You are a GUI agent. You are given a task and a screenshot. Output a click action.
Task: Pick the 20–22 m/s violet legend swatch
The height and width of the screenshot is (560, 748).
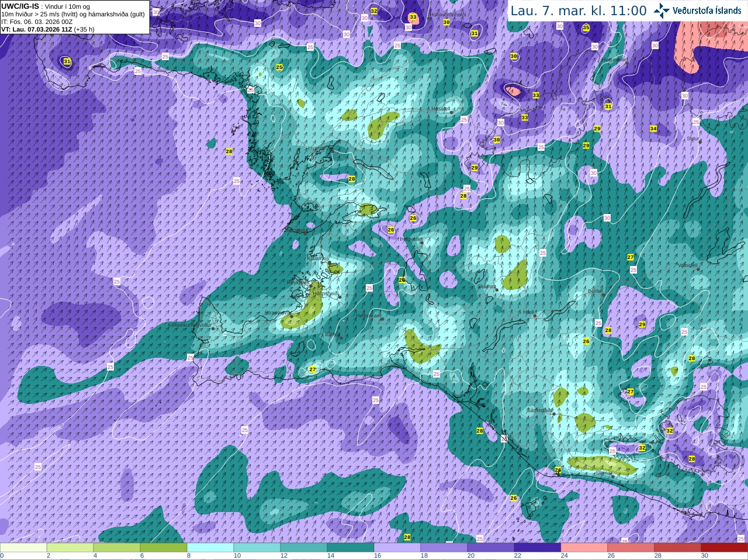[491, 548]
